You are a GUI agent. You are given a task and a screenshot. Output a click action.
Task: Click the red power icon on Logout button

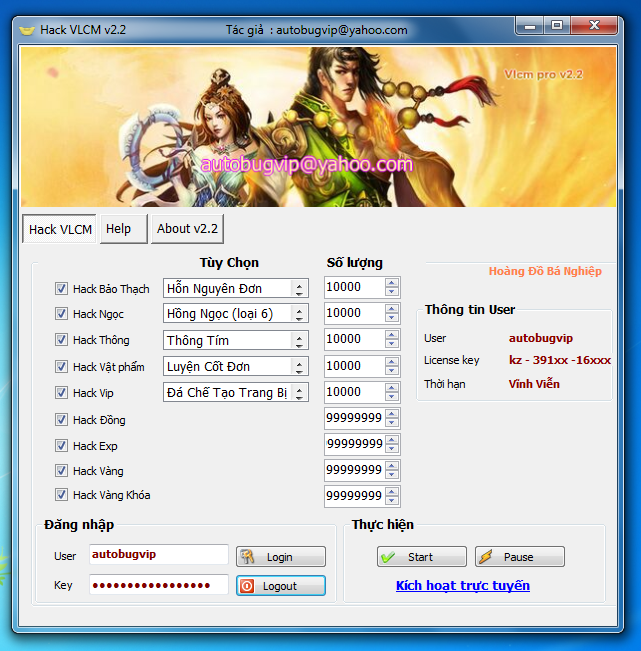click(247, 586)
